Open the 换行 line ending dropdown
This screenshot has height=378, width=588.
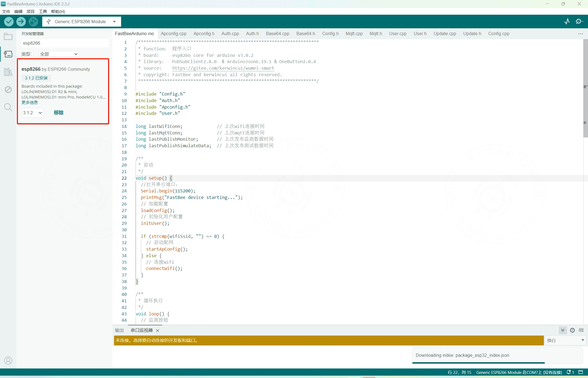tap(565, 340)
